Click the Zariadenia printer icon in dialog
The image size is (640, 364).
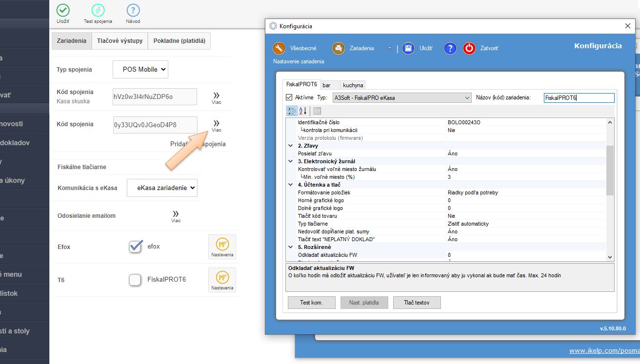click(x=339, y=48)
